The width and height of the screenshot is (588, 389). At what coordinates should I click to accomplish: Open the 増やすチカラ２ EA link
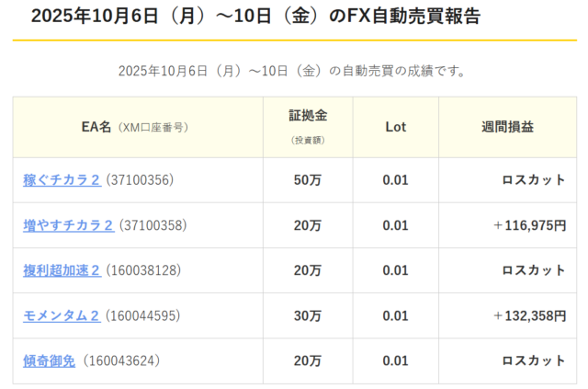[x=68, y=225]
